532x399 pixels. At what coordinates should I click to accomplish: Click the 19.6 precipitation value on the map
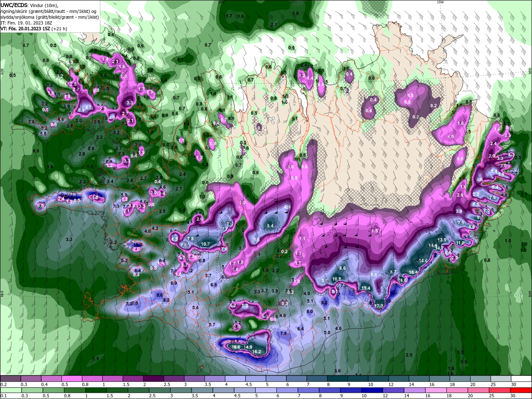click(x=236, y=347)
